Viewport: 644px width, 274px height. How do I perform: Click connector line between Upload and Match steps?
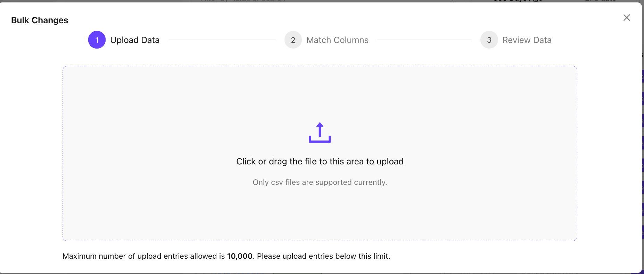[222, 40]
